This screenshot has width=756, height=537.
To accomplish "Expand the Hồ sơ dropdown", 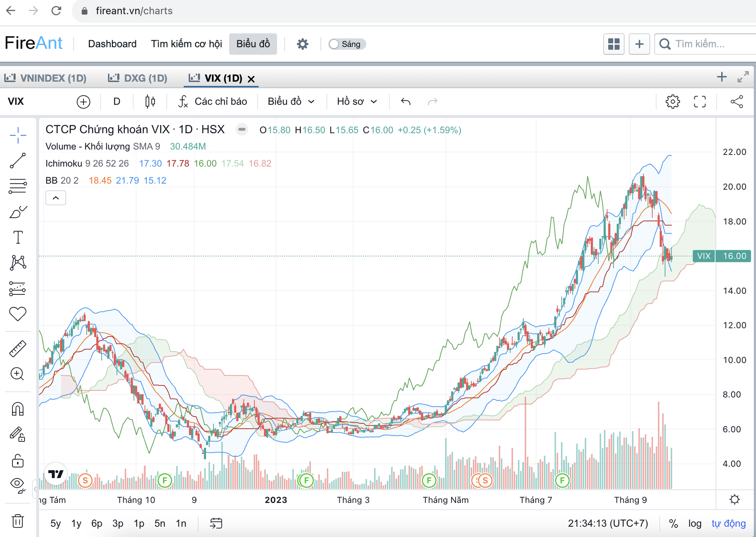I will (x=357, y=102).
